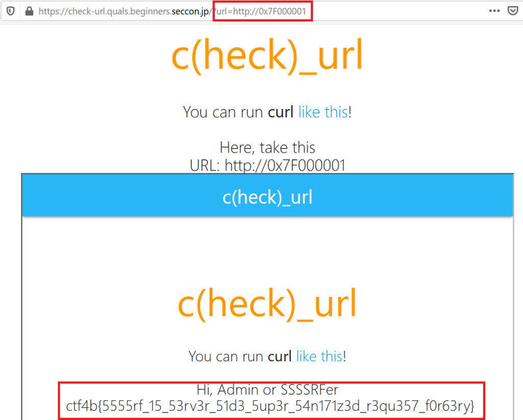
Task: Click the bold curl word in the page
Action: [280, 112]
